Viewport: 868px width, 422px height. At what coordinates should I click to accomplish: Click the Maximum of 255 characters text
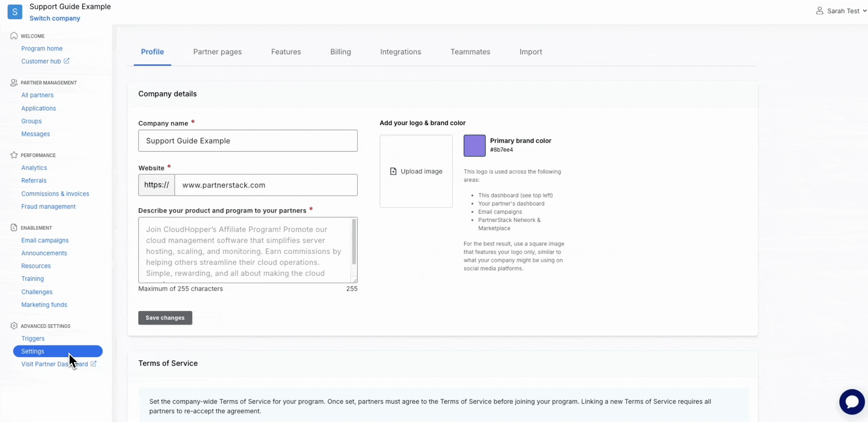click(181, 289)
